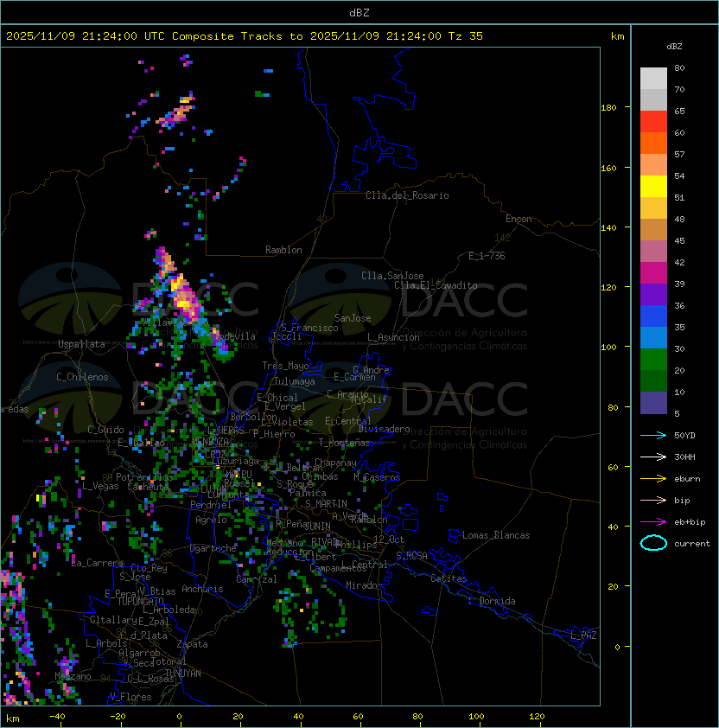Click the 'Tulumaya' map label
Screen dimensions: 719x728
click(295, 381)
